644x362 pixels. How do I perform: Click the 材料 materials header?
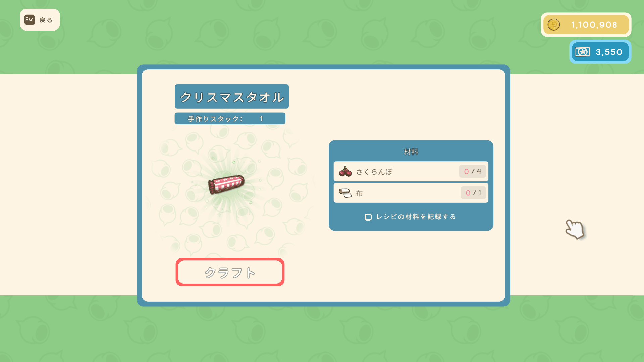coord(411,152)
